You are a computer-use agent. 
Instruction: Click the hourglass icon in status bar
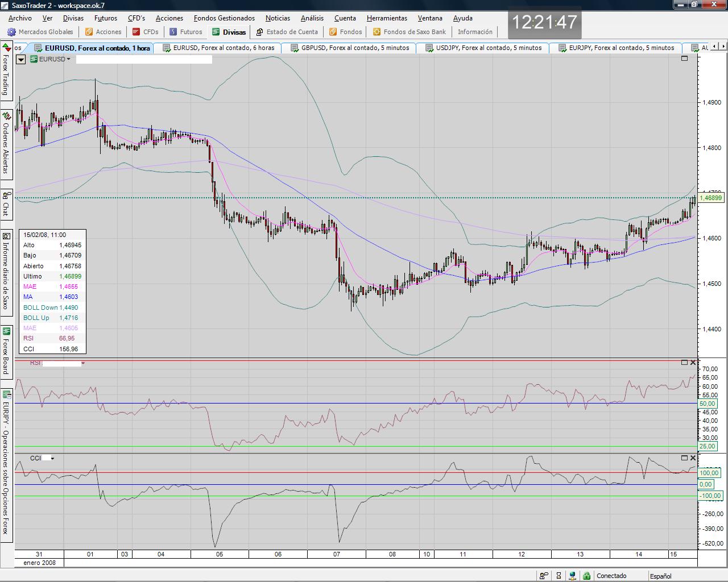click(x=559, y=576)
